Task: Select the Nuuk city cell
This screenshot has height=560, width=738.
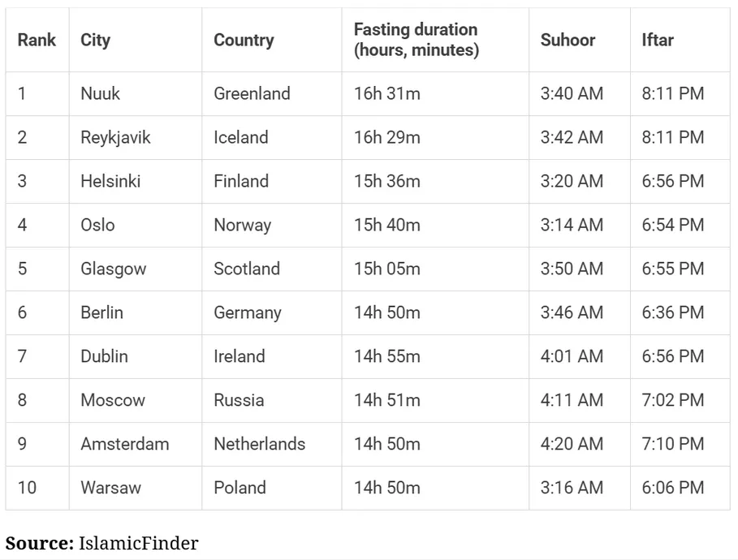Action: 100,93
